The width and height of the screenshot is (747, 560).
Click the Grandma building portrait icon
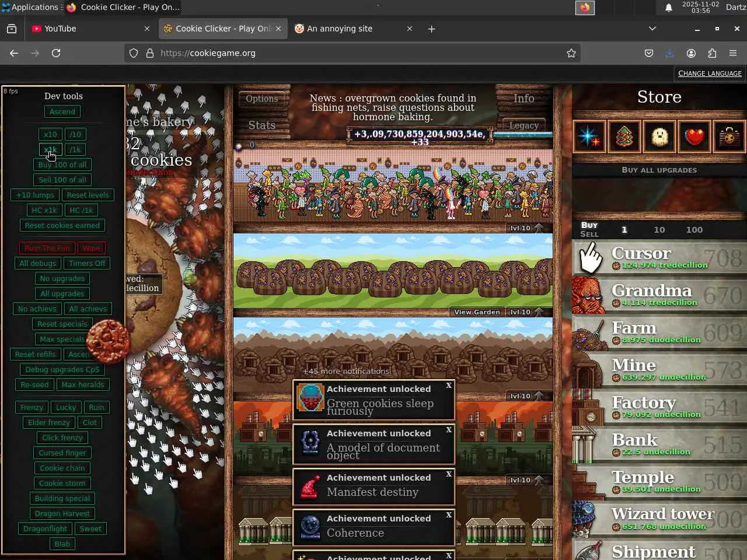click(589, 295)
